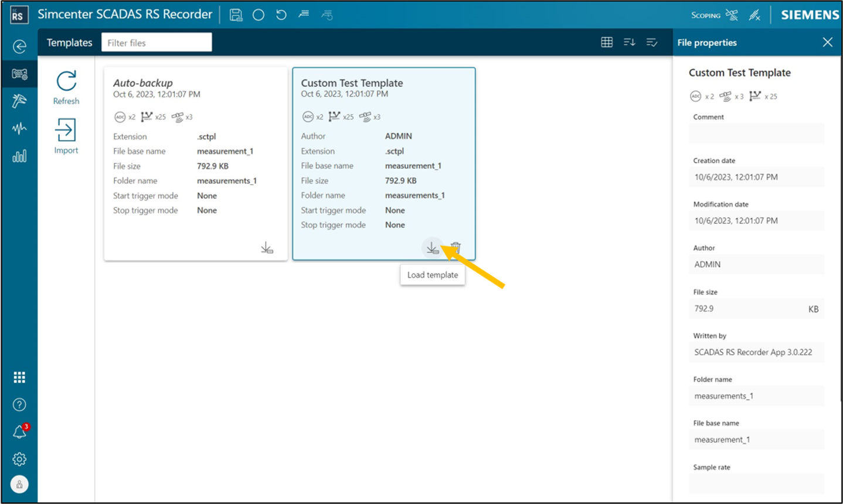Open the hardware setup sidebar icon

pyautogui.click(x=19, y=74)
